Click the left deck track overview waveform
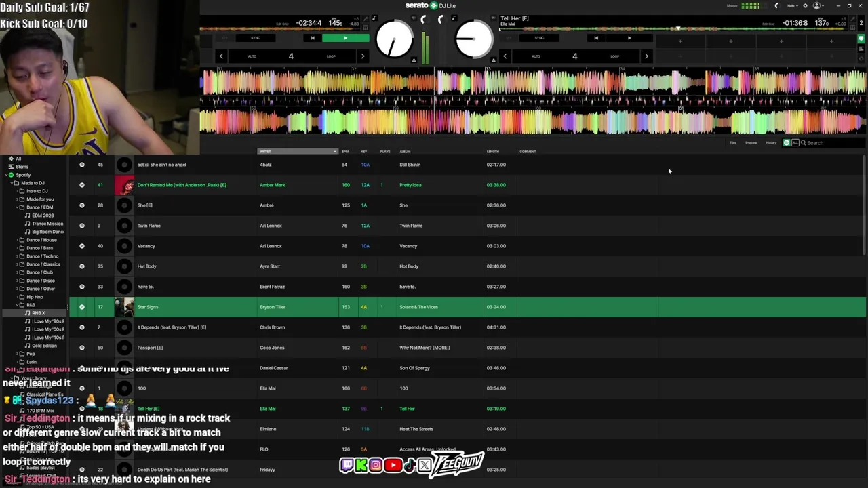Image resolution: width=868 pixels, height=488 pixels. [281, 29]
